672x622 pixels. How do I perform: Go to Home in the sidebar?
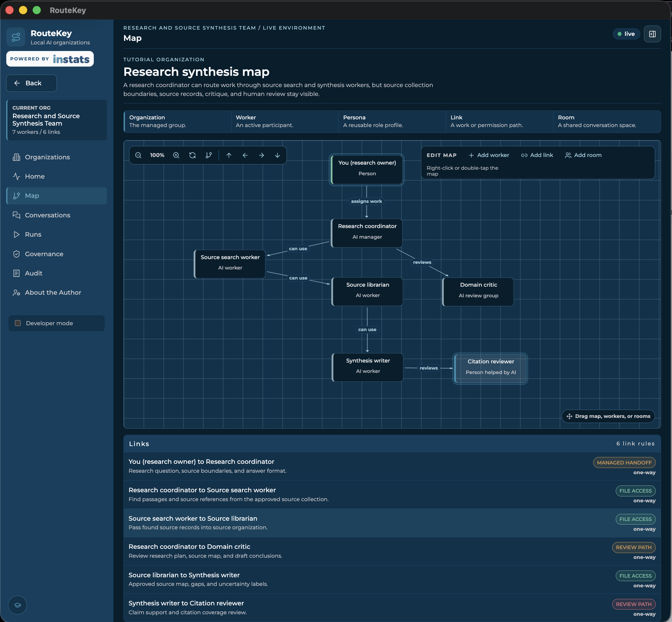[57, 176]
